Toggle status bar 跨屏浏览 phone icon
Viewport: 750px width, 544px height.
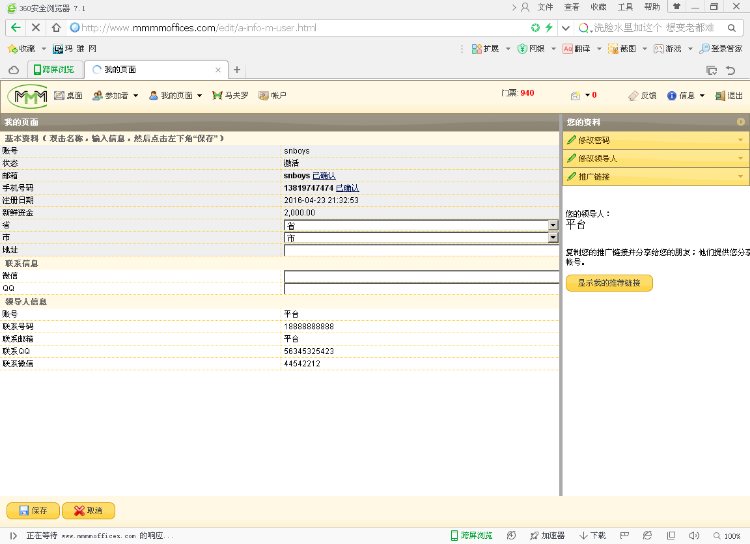point(472,536)
